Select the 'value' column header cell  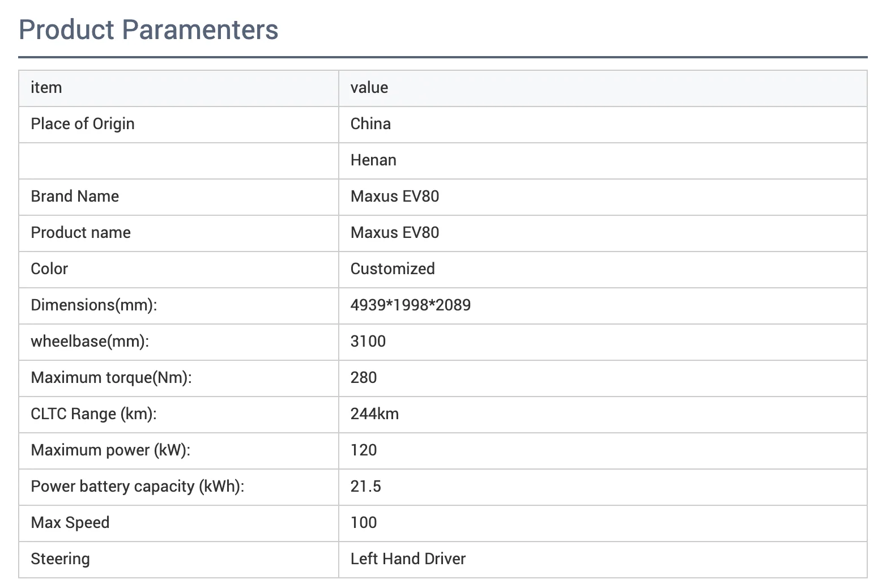coord(369,88)
